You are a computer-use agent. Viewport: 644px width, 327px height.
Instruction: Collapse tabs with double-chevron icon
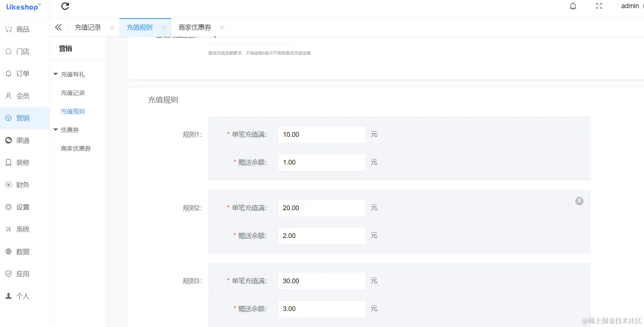tap(58, 27)
